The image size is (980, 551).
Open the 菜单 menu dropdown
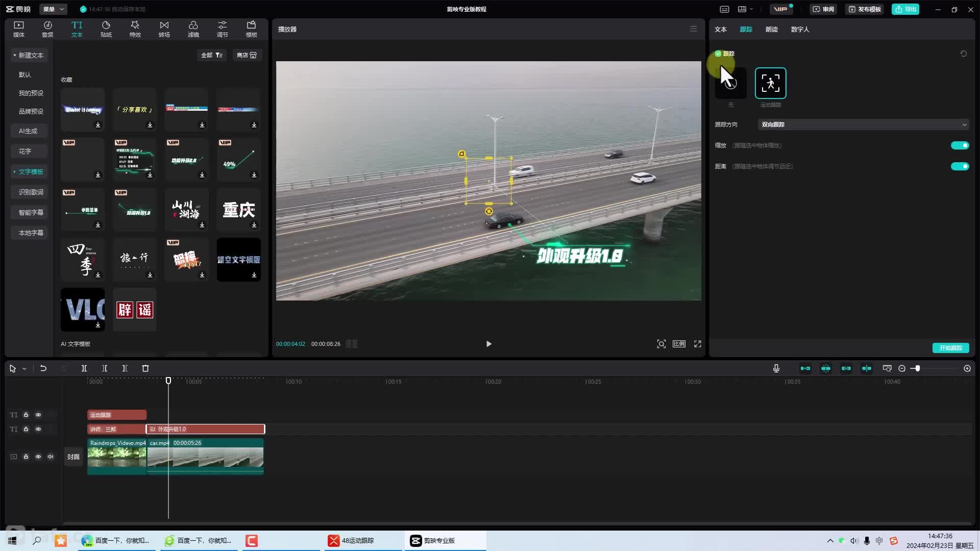tap(54, 9)
